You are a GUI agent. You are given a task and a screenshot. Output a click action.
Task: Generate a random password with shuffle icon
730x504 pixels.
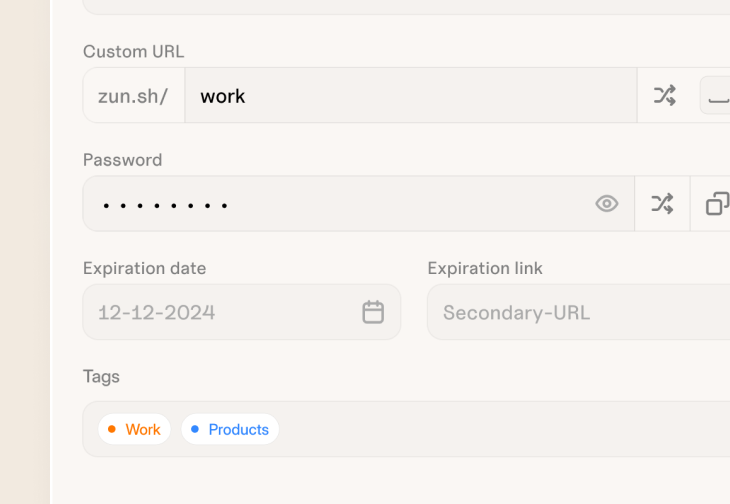pos(662,204)
